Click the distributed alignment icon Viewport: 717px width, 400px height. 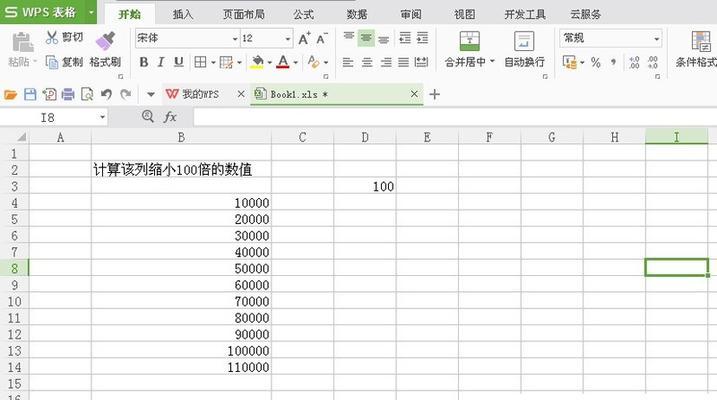[421, 62]
